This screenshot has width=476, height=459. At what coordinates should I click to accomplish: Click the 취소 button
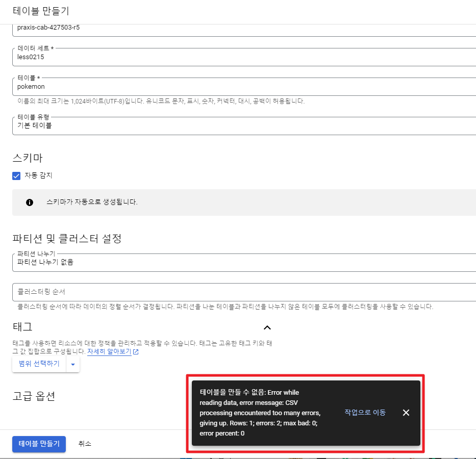coord(85,444)
